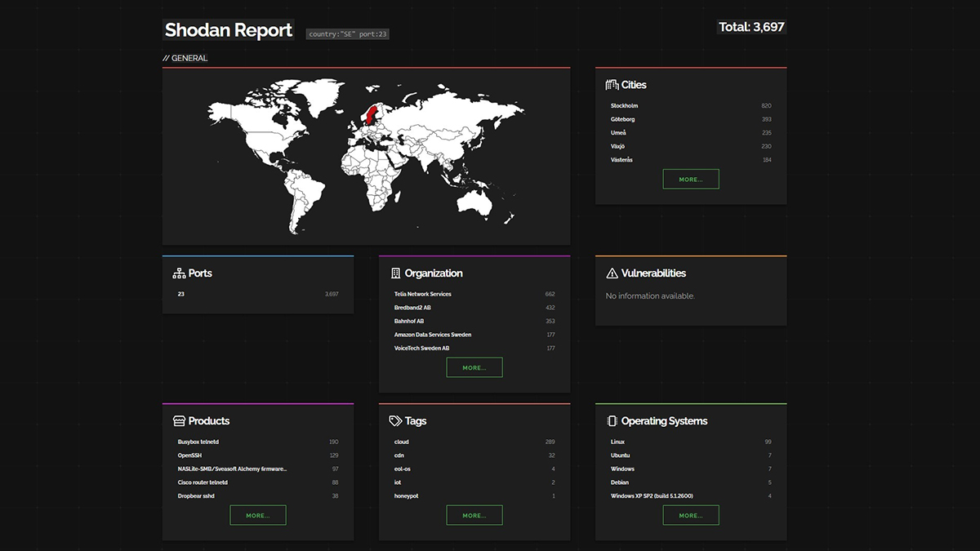Select the iot tag
Screen dimensions: 980x551
pos(398,482)
